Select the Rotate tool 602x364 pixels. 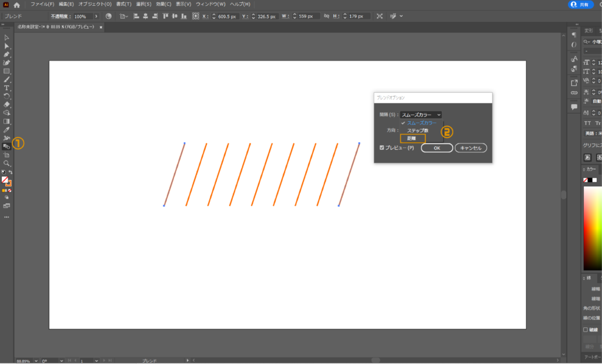tap(6, 96)
